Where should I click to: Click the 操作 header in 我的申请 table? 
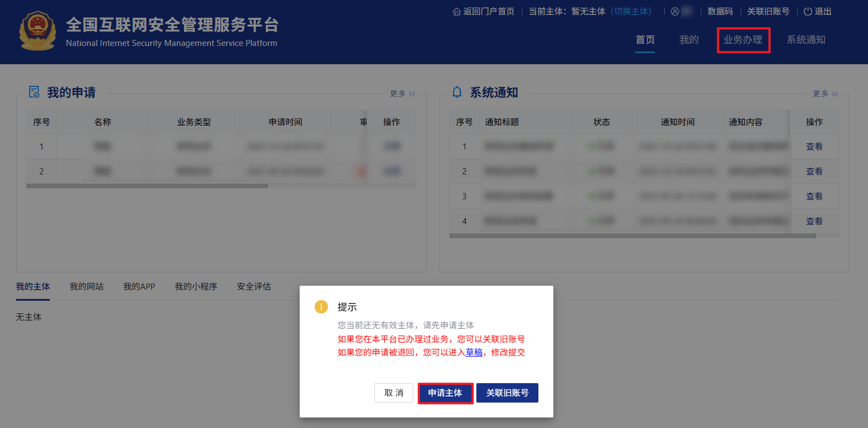tap(392, 122)
